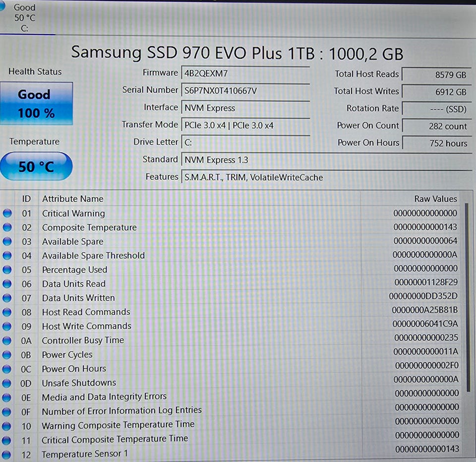The image size is (476, 462).
Task: Select the Controller Busy Time attribute name
Action: [x=83, y=340]
